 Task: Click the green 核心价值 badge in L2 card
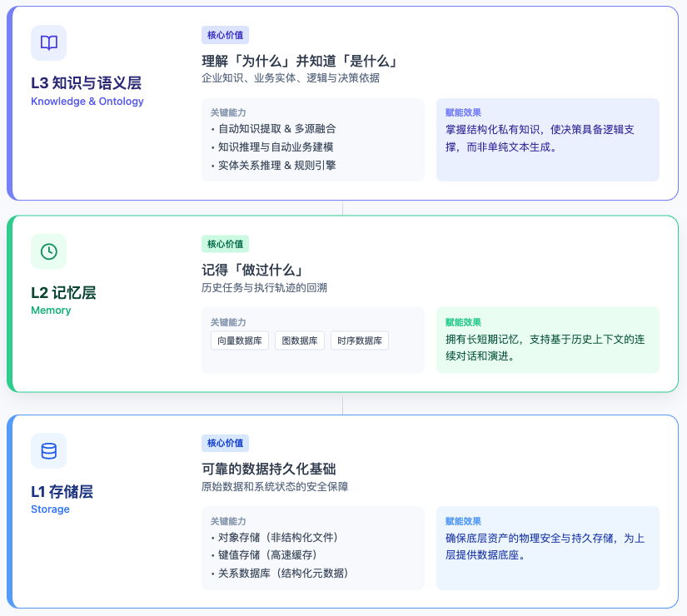(x=225, y=244)
